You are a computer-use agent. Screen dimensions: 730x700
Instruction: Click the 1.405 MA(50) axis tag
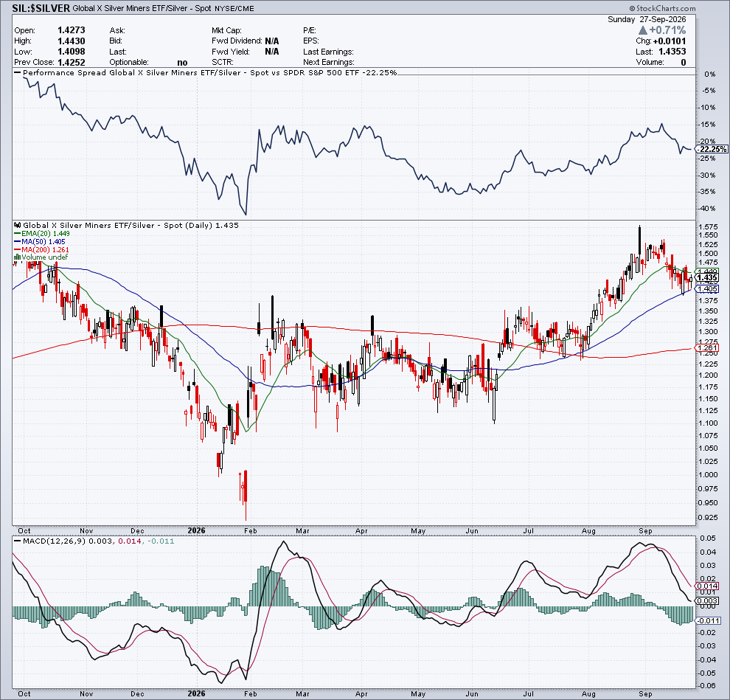708,289
